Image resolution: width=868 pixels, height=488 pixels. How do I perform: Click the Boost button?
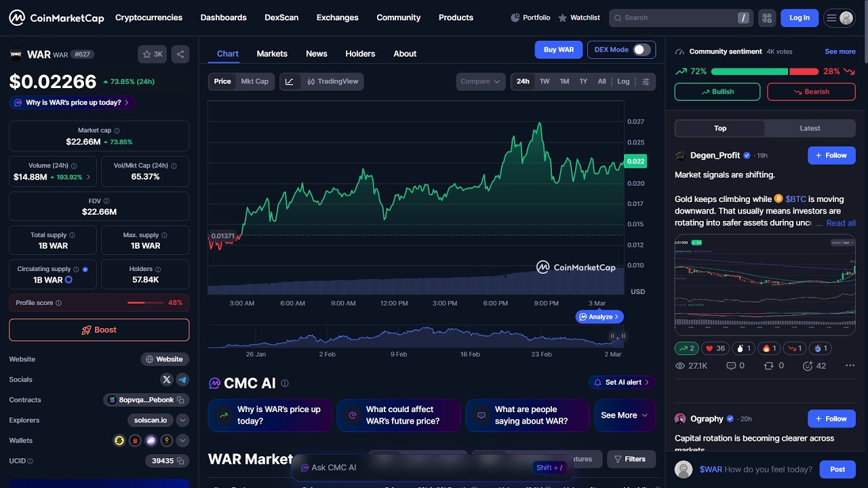tap(99, 330)
